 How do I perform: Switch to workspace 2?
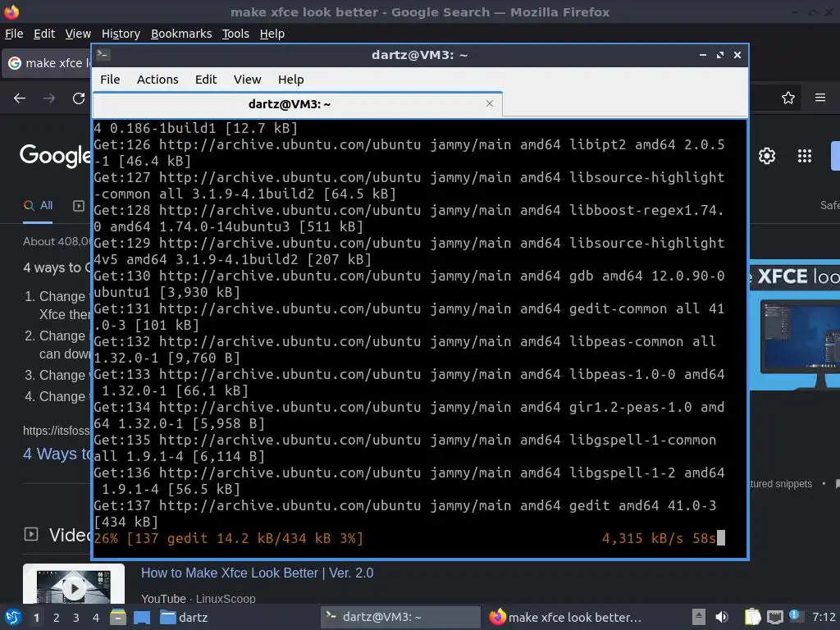click(x=57, y=618)
